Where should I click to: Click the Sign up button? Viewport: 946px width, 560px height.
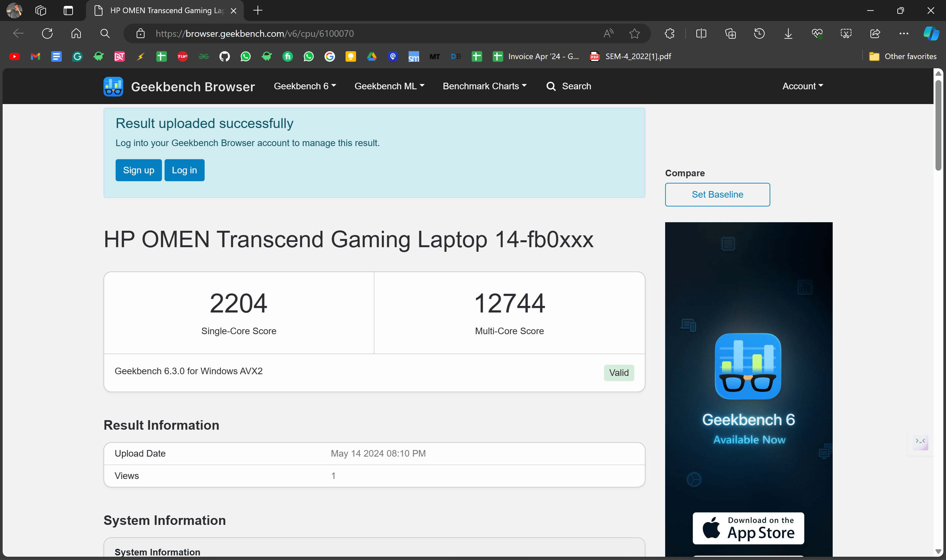(139, 170)
